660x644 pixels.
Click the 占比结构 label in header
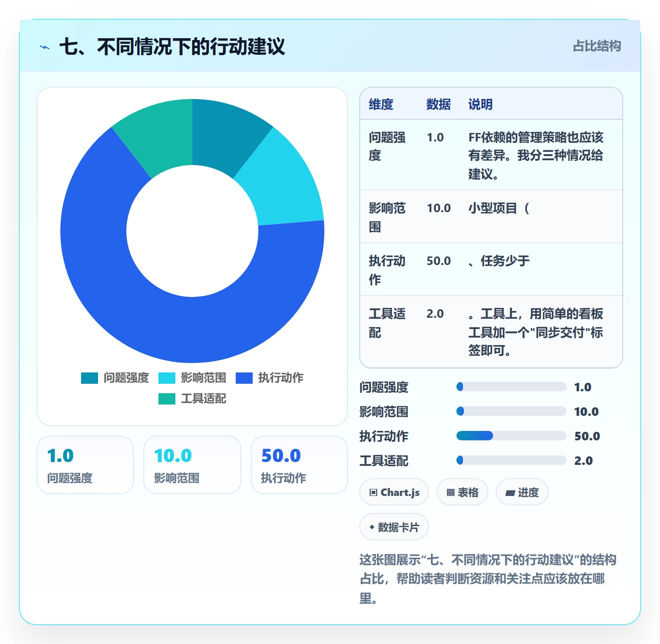coord(597,46)
